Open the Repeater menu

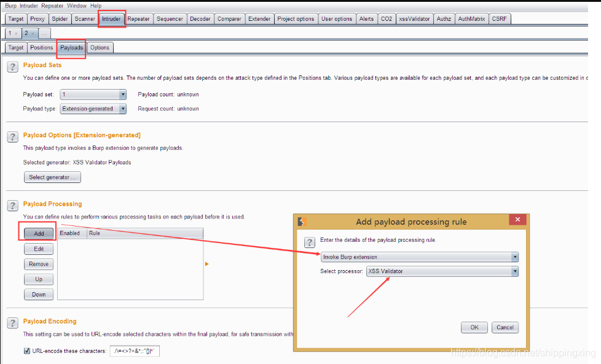click(x=52, y=6)
